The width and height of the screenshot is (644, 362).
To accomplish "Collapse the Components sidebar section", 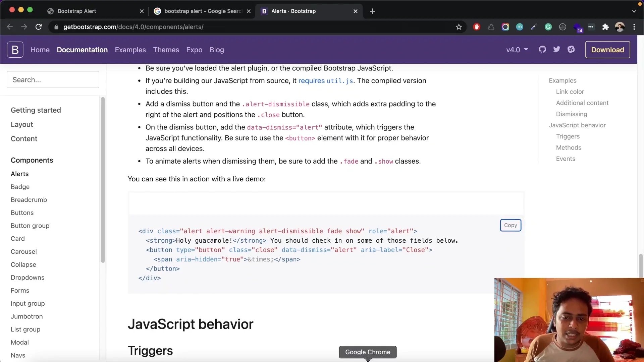I will tap(32, 160).
